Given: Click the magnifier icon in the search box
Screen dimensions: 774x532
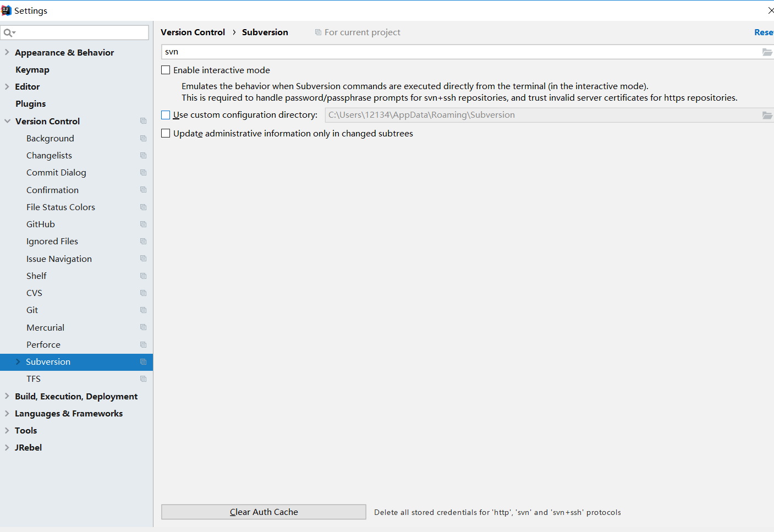Looking at the screenshot, I should coord(8,32).
